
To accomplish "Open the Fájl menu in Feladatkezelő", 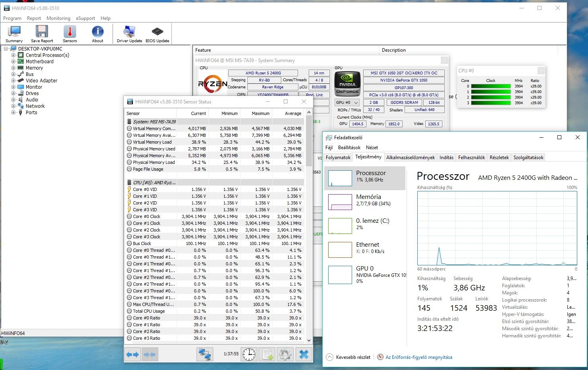I will [x=329, y=148].
